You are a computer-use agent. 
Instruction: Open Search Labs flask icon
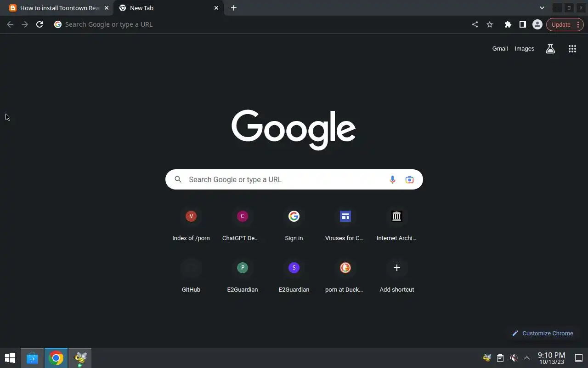click(550, 49)
